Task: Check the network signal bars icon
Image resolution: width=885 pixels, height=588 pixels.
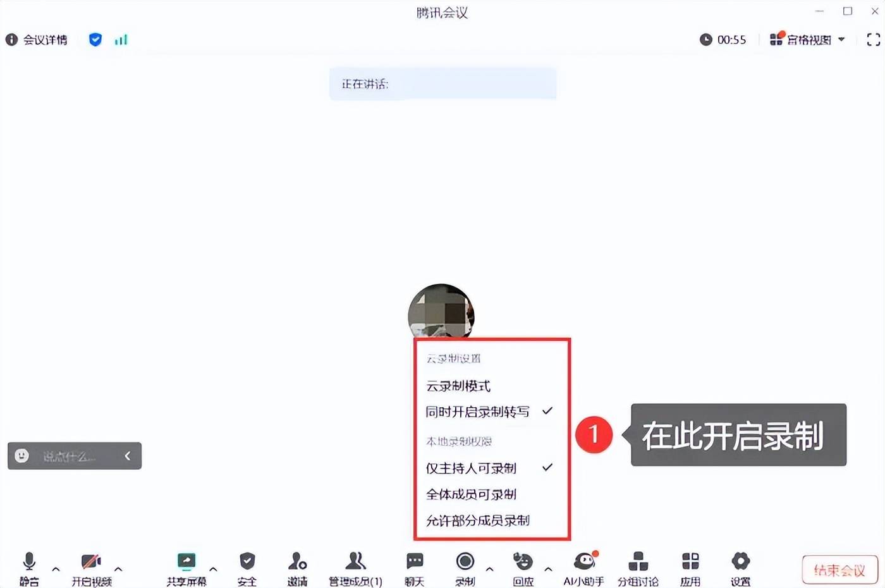Action: [x=121, y=40]
